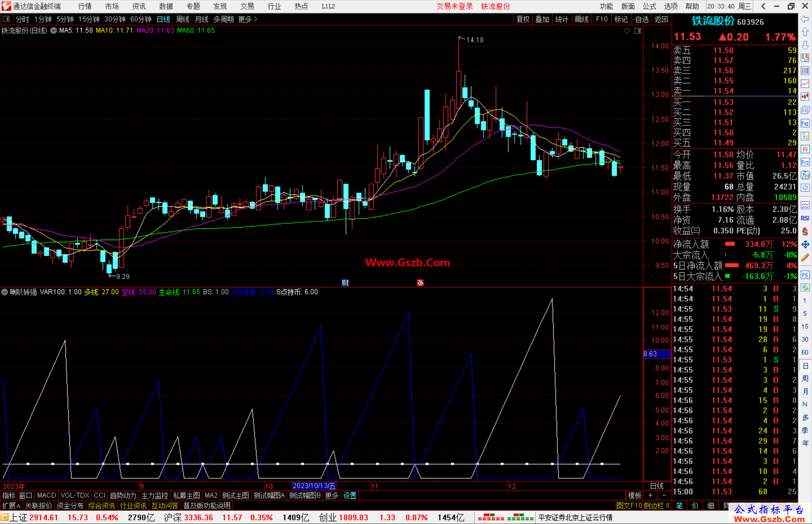Click the 画线 drawing button

coord(582,19)
